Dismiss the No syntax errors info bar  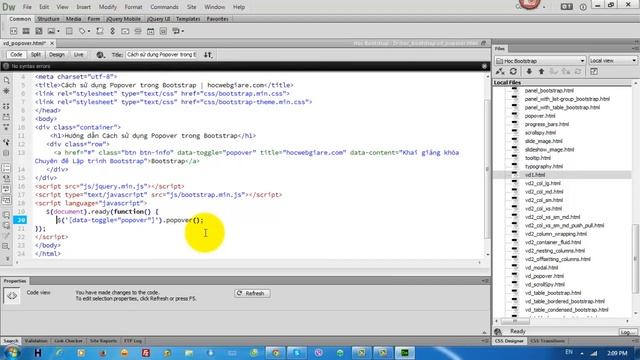484,66
